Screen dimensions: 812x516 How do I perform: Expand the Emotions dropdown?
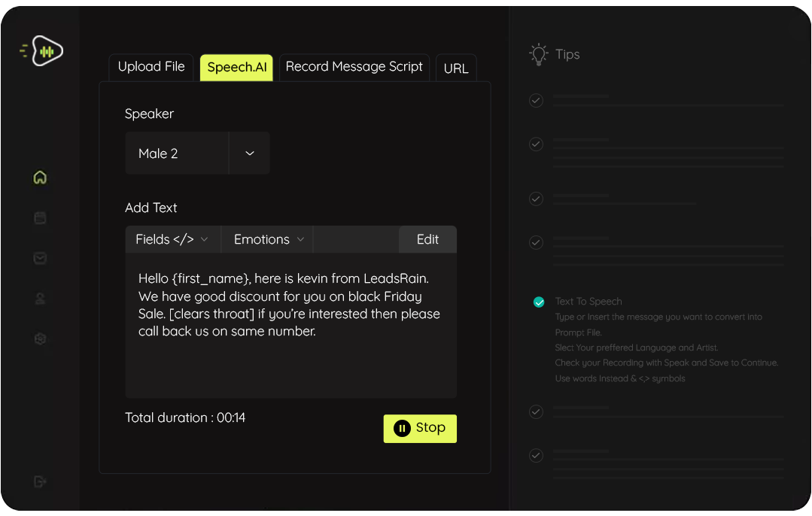pyautogui.click(x=267, y=239)
